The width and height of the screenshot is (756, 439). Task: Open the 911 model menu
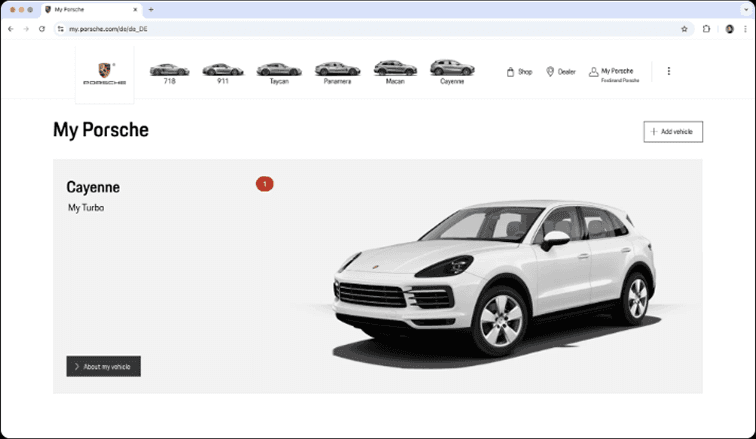click(223, 73)
